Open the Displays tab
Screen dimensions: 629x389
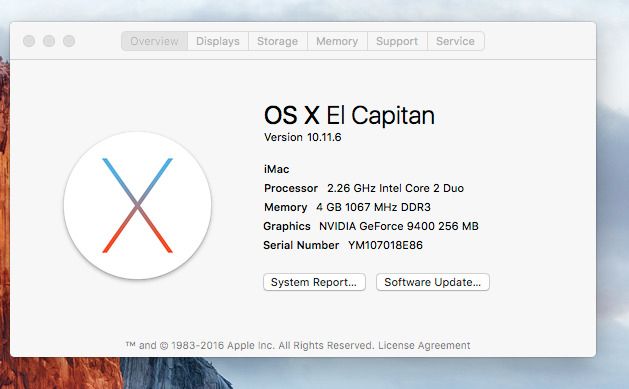[x=218, y=41]
